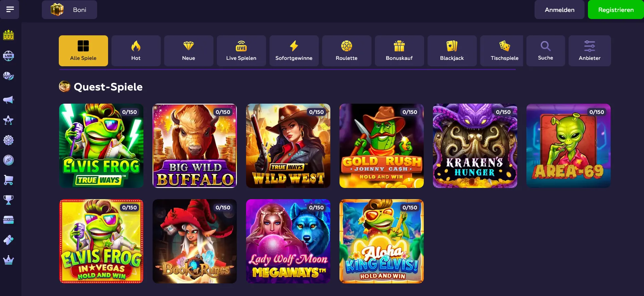Image resolution: width=644 pixels, height=296 pixels.
Task: Open the hamburger menu in the header
Action: 10,10
